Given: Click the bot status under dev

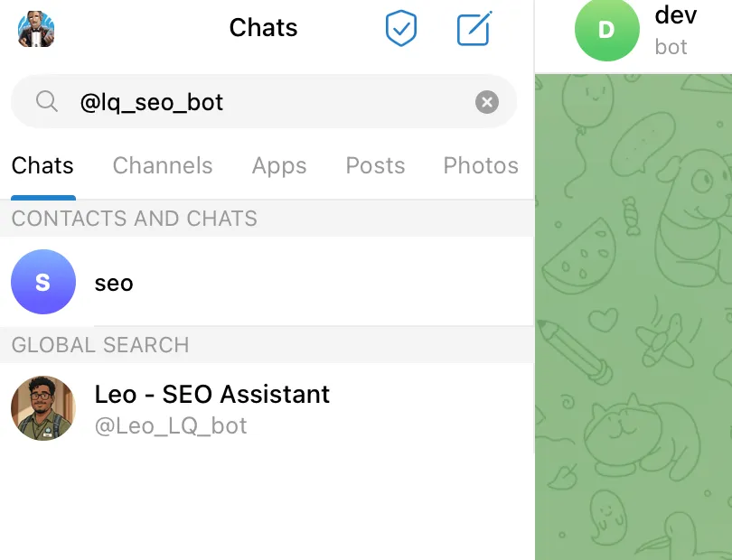Looking at the screenshot, I should pos(671,47).
